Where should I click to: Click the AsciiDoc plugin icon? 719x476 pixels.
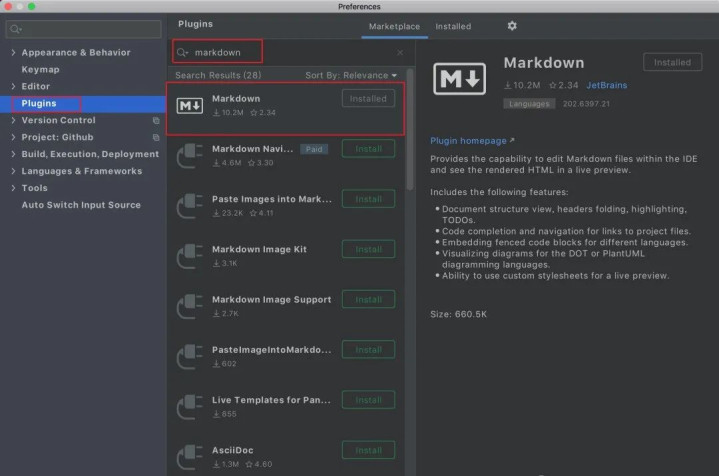[x=190, y=457]
